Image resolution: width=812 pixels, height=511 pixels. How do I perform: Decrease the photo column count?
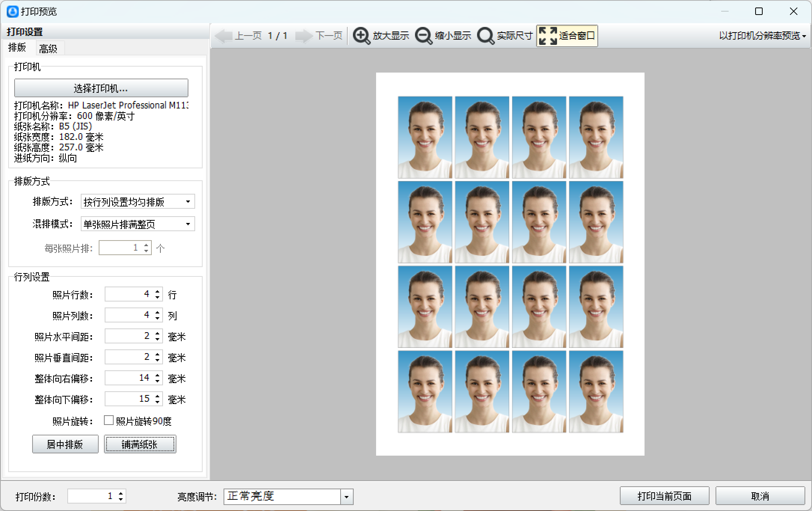tap(157, 318)
